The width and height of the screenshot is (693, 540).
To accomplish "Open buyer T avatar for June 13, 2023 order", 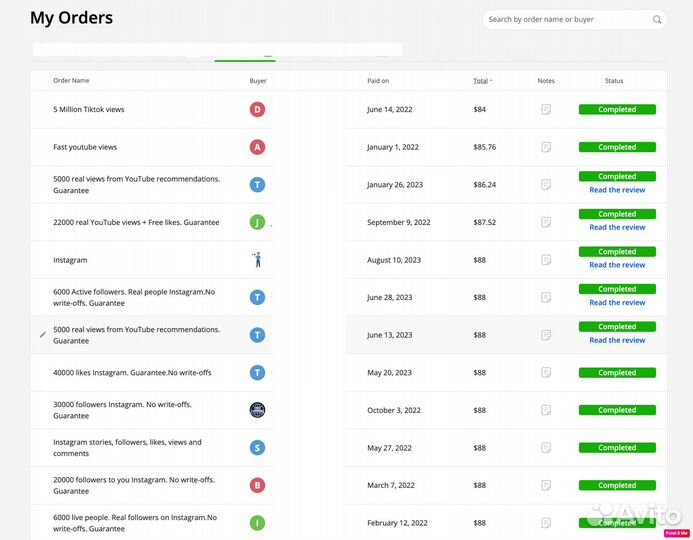I will [x=257, y=335].
